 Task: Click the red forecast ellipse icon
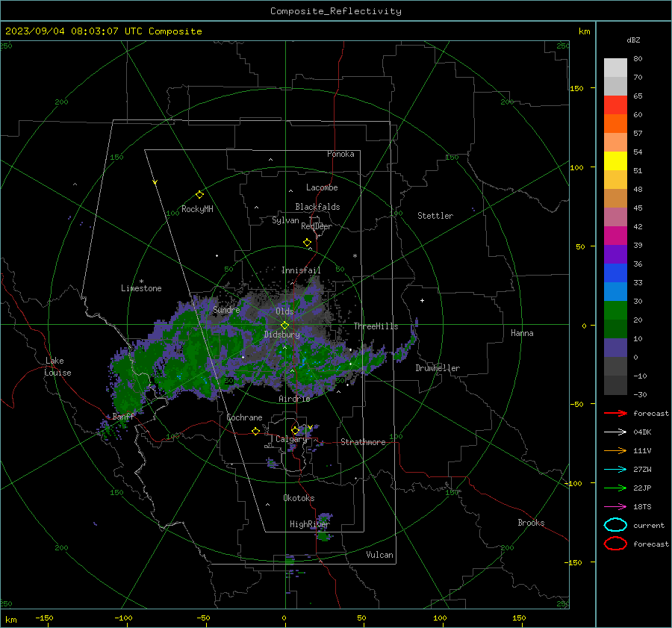pyautogui.click(x=615, y=544)
